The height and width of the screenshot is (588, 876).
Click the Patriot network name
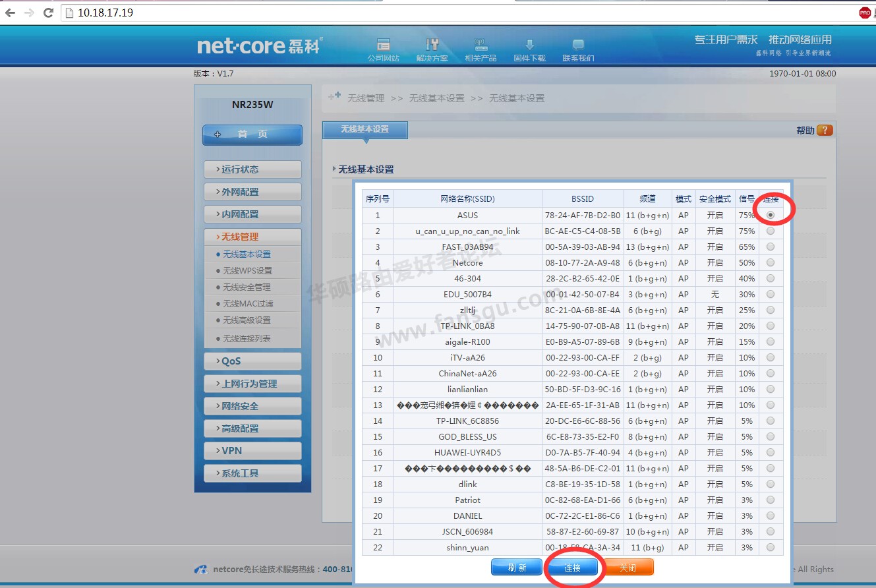[468, 500]
